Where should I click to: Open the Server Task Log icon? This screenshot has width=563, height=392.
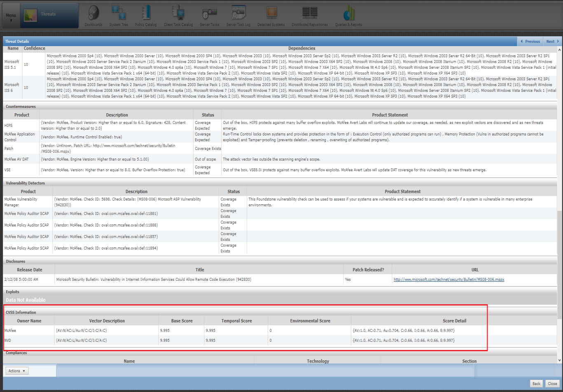238,16
